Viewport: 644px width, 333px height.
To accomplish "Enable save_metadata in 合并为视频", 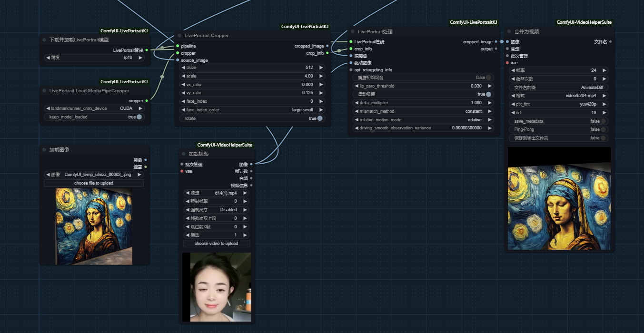I will (603, 121).
